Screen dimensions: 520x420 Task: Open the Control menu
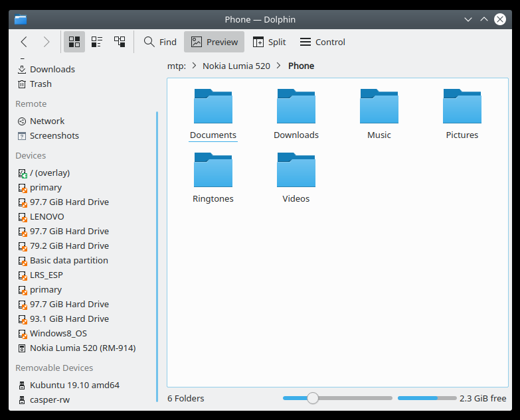[323, 42]
